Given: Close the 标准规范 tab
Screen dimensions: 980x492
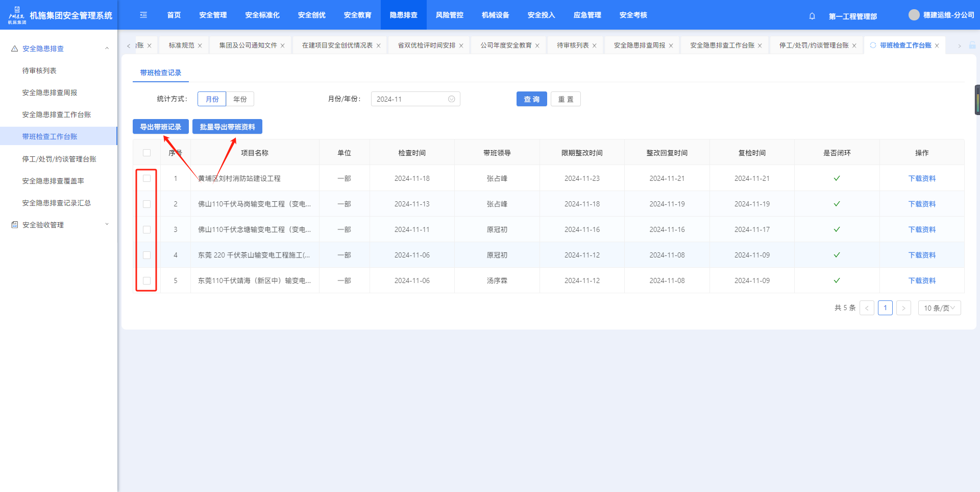Looking at the screenshot, I should [200, 46].
